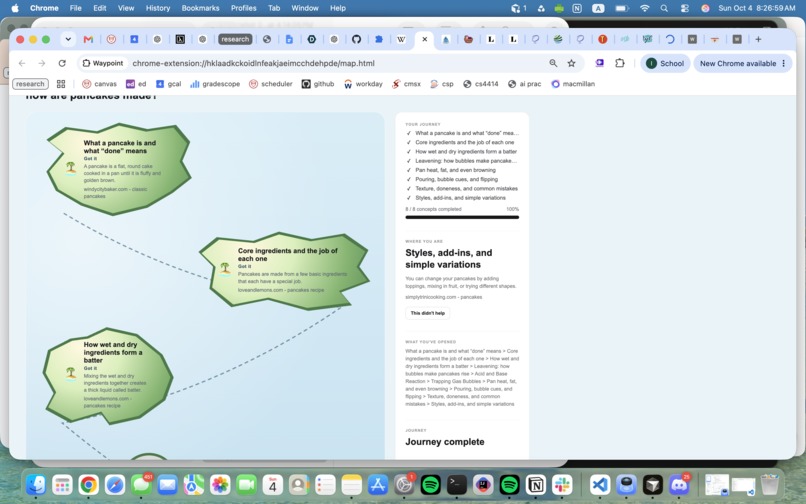The width and height of the screenshot is (806, 504).
Task: Click 'How wet and dry ingredients form a batter' journey row
Action: coord(462,152)
